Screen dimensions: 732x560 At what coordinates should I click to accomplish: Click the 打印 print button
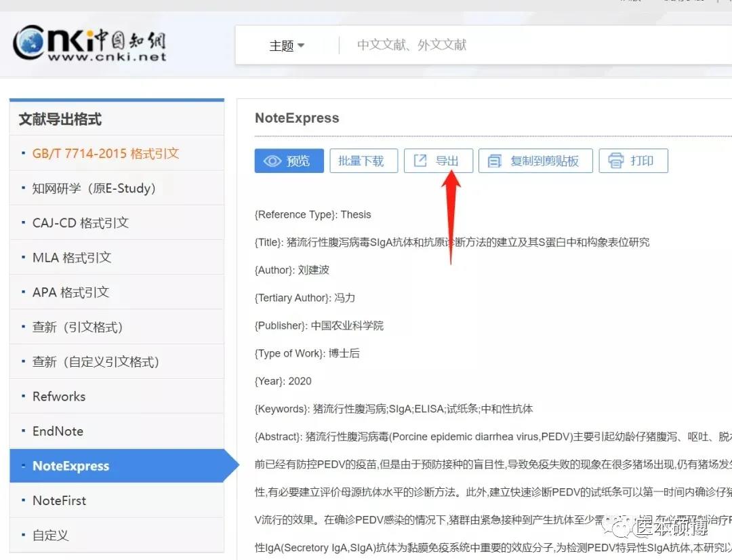(634, 161)
